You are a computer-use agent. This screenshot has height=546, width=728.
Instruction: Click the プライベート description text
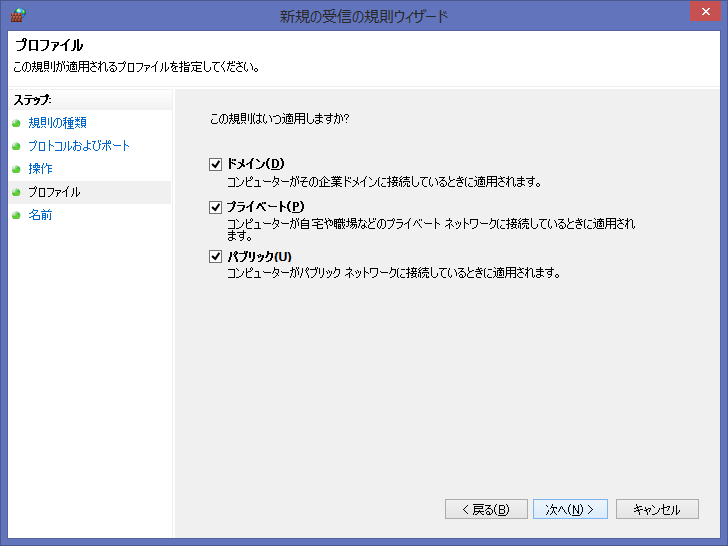(x=431, y=229)
